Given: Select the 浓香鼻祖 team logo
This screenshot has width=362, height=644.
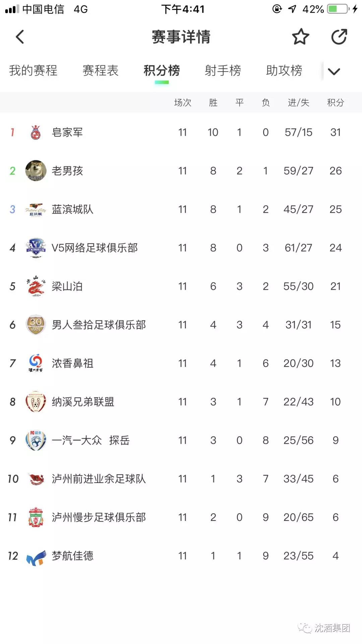Looking at the screenshot, I should (x=36, y=363).
